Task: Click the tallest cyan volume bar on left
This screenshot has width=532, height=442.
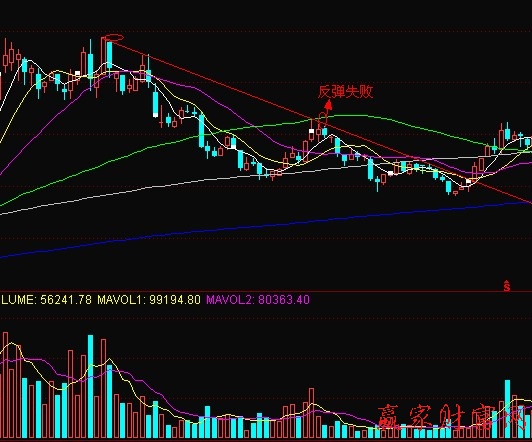Action: 90,386
